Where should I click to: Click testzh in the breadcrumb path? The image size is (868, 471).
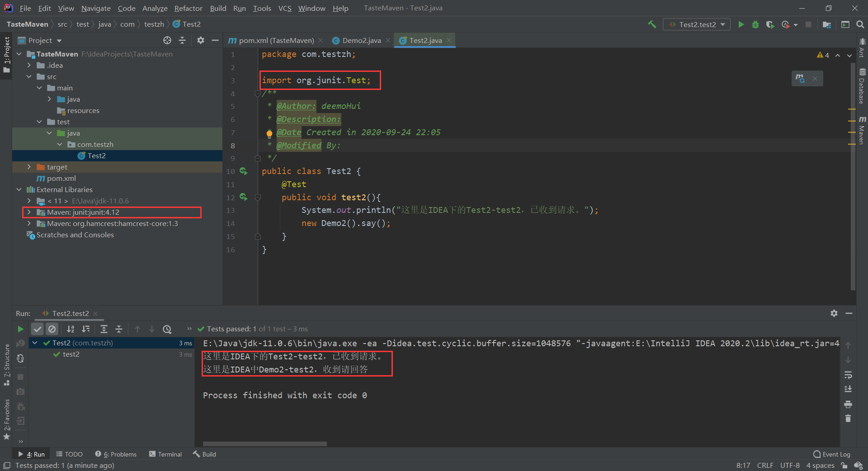(154, 24)
